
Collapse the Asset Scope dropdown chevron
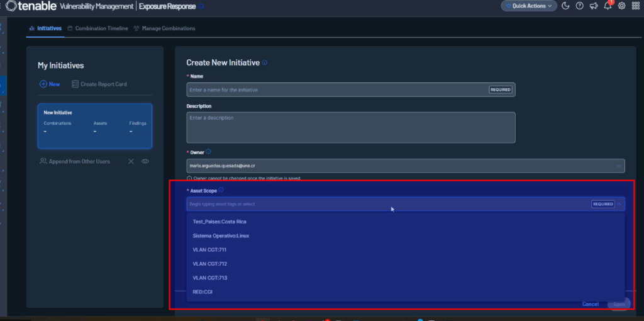(x=620, y=204)
